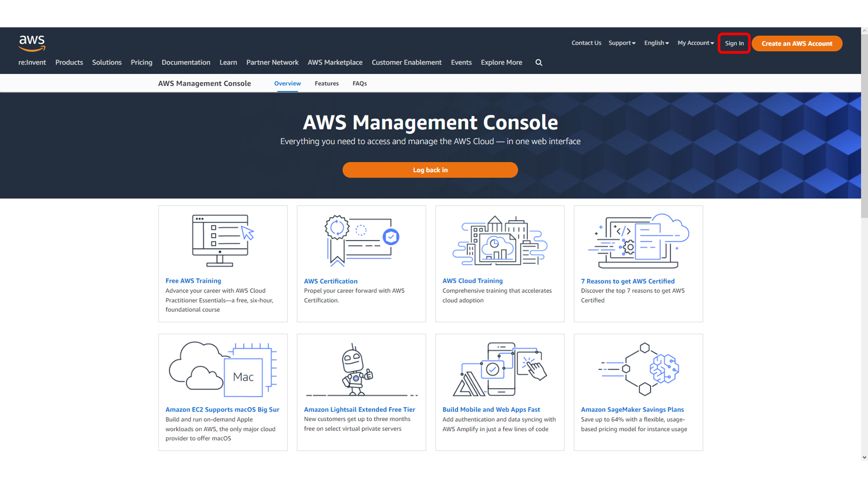Click the Free AWS Training monitor illustration

(x=223, y=241)
